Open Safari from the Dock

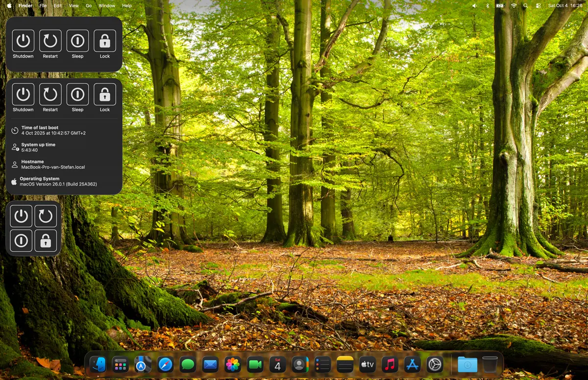coord(165,364)
